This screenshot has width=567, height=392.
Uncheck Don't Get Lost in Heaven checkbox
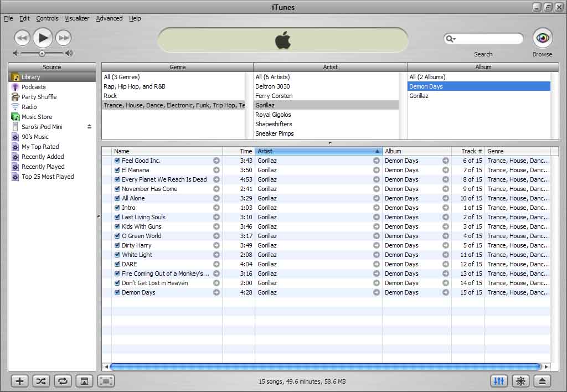coord(117,283)
